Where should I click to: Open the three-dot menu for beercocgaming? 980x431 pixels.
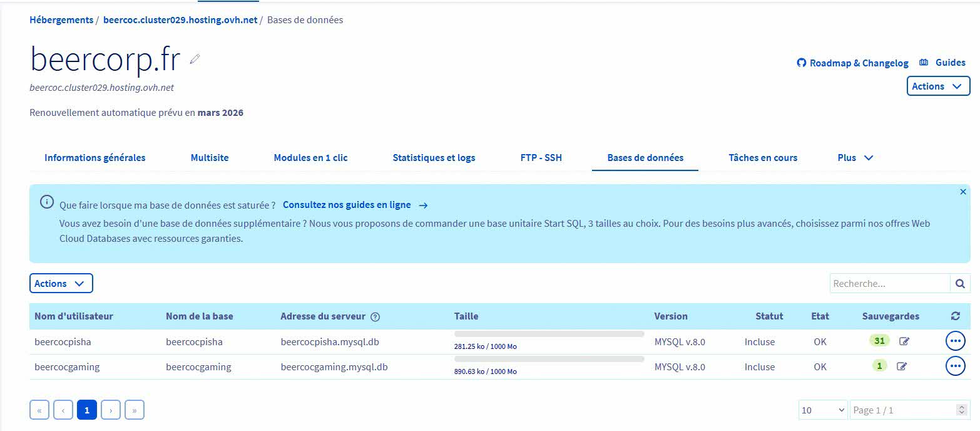pos(955,366)
